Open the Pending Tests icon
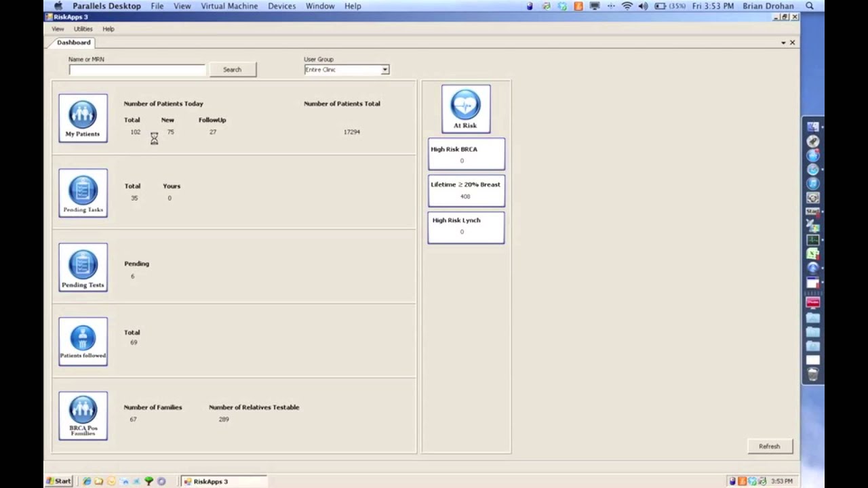 pos(83,268)
